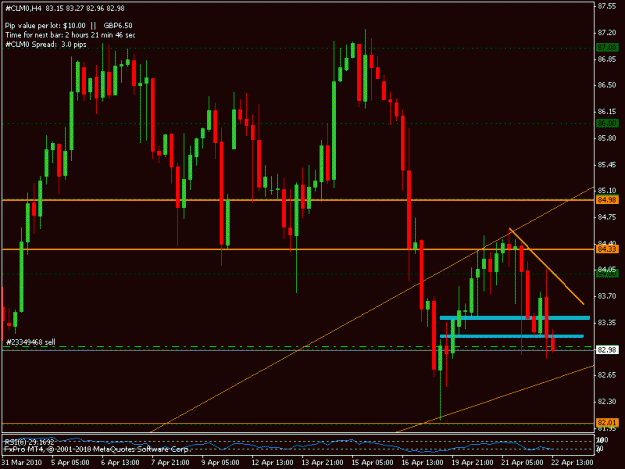Click the orange 84.98 price tag
The image size is (625, 469).
tap(607, 200)
